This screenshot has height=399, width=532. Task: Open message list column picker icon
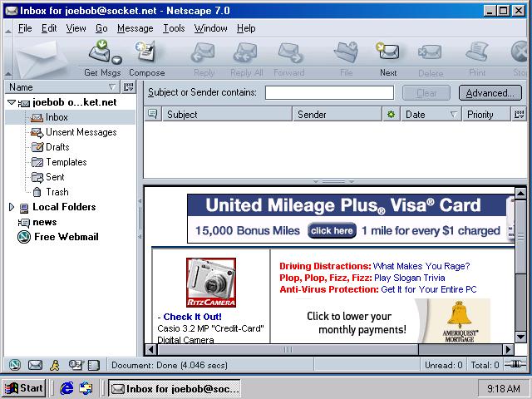pyautogui.click(x=519, y=115)
